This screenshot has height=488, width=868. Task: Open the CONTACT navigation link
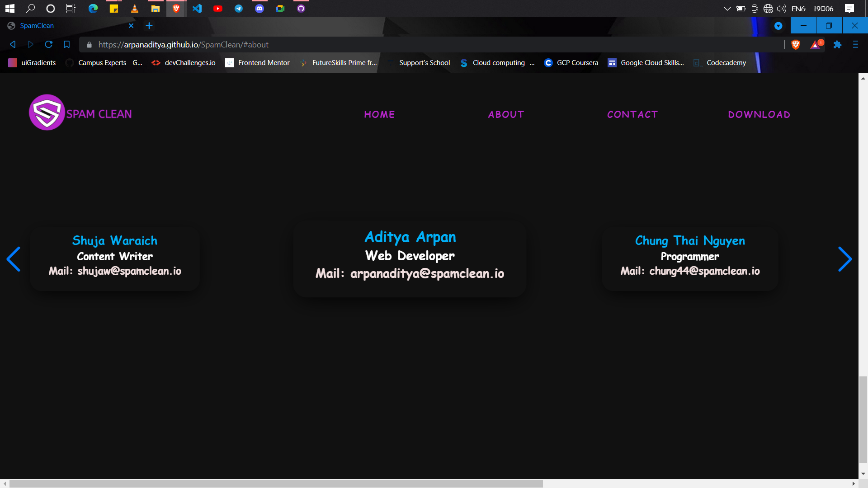[632, 114]
